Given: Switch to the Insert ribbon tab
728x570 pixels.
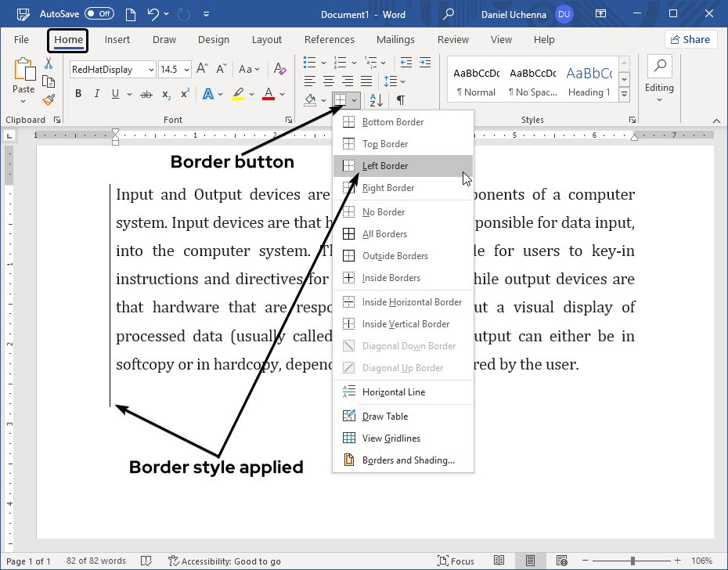Looking at the screenshot, I should click(117, 40).
